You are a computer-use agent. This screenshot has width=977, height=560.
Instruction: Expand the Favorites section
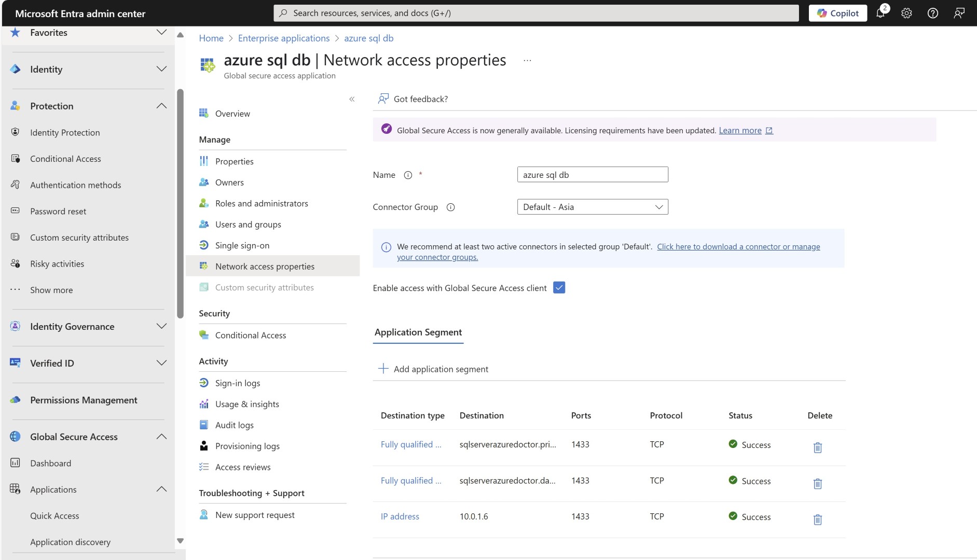coord(161,33)
